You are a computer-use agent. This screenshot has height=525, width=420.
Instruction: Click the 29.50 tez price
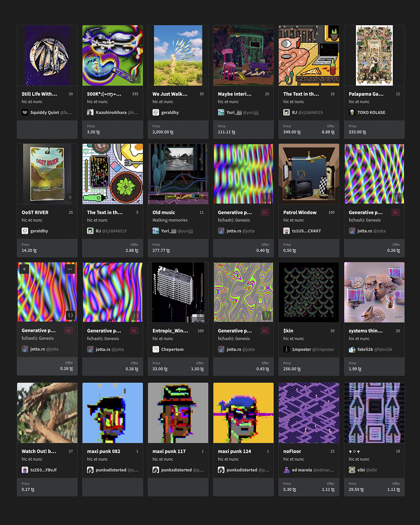356,490
